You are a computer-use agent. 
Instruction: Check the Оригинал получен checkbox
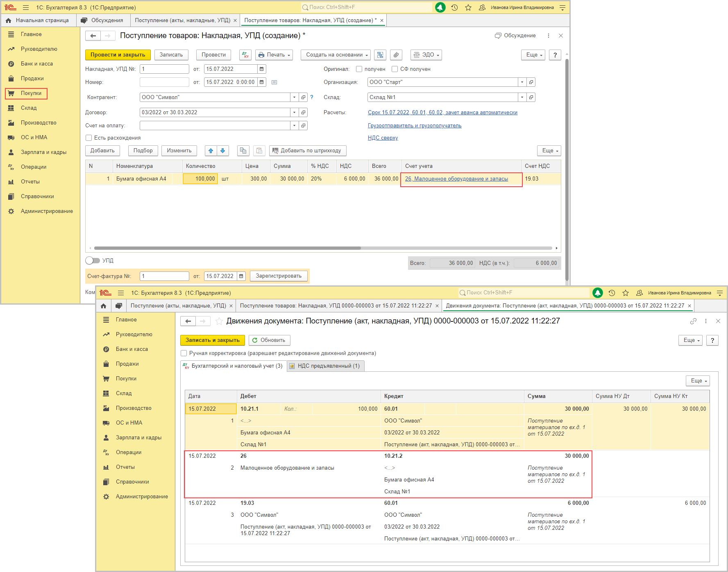[359, 69]
